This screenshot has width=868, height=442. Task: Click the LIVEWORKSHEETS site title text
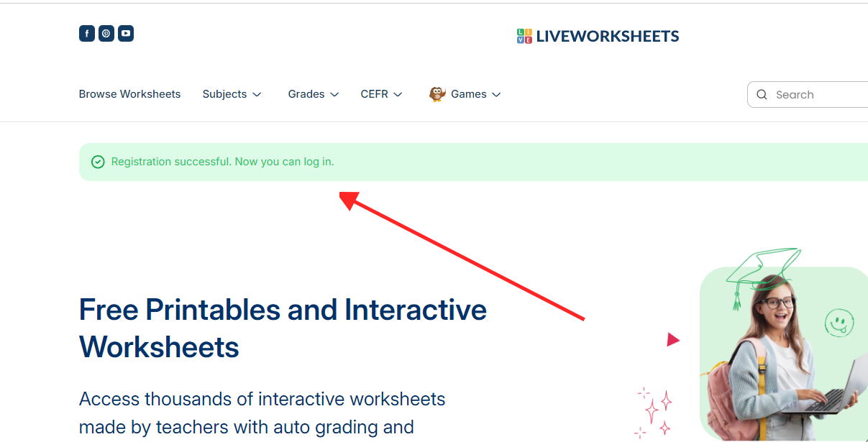point(608,37)
